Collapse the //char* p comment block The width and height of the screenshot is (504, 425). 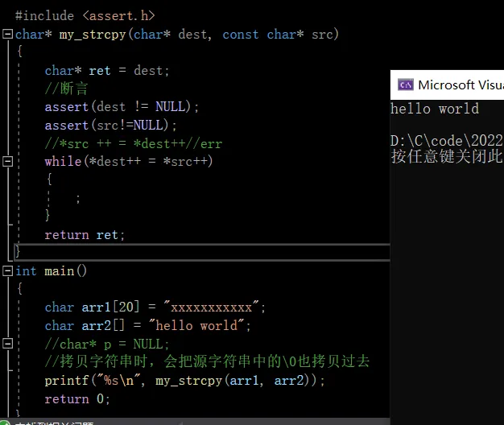click(x=8, y=344)
